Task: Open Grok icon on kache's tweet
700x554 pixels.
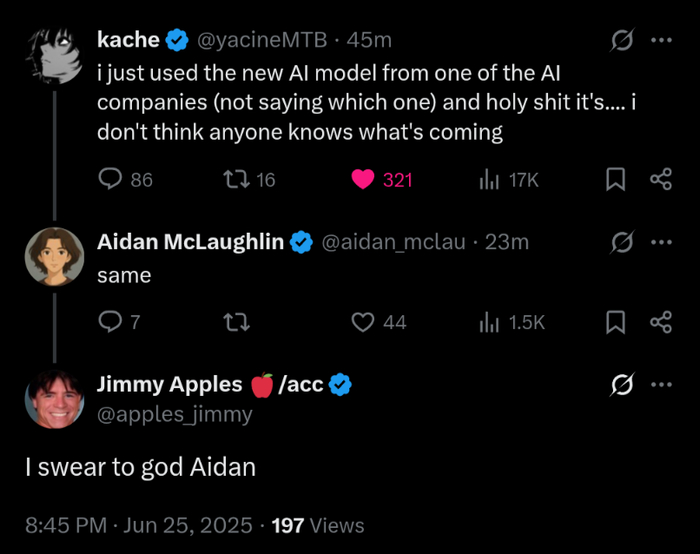Action: 622,40
